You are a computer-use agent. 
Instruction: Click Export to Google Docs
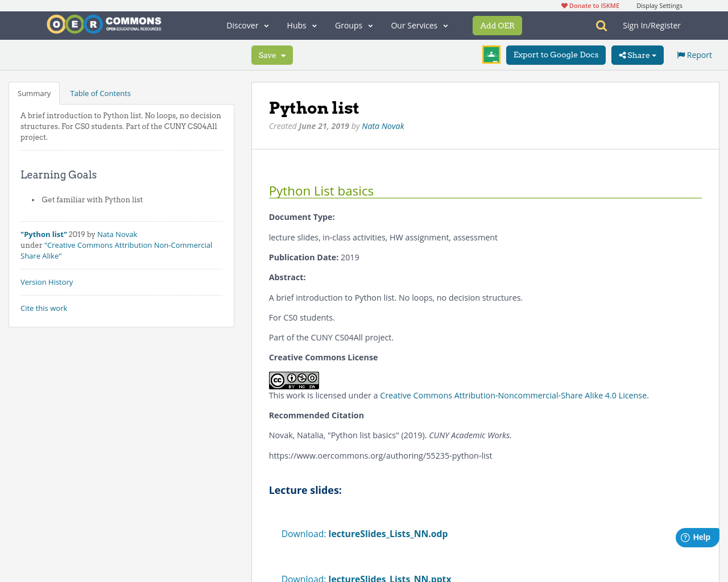(556, 55)
